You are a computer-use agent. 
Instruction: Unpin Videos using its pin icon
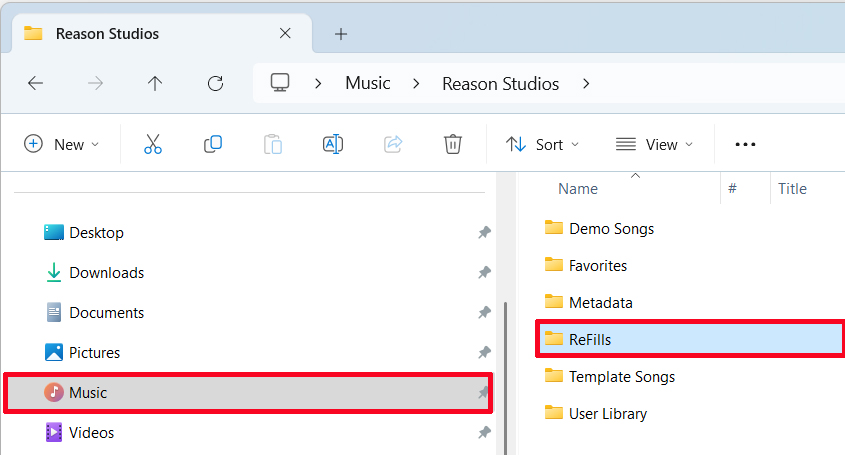point(484,432)
